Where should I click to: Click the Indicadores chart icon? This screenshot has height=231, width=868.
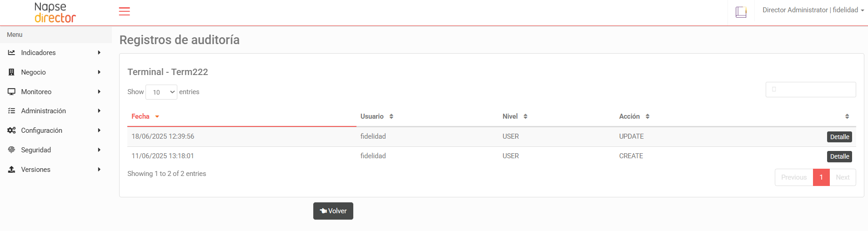click(x=11, y=53)
